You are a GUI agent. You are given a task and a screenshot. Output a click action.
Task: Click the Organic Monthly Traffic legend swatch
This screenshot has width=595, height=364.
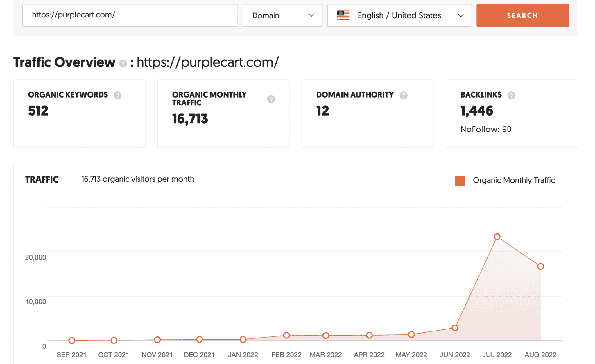click(x=460, y=180)
